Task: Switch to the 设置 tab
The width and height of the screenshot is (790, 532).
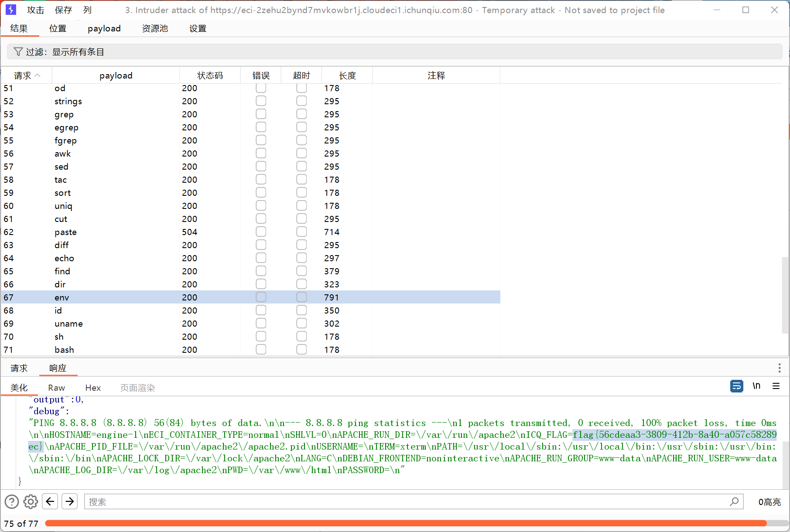Action: pos(198,28)
